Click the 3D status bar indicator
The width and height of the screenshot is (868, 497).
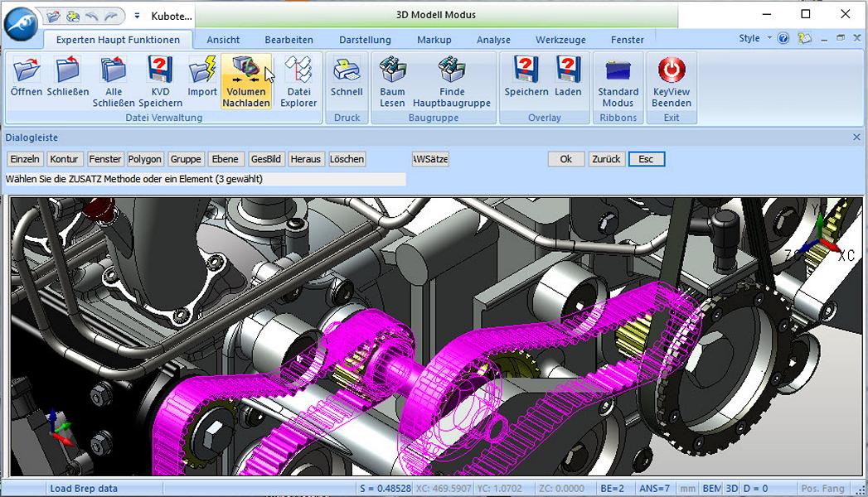(732, 489)
